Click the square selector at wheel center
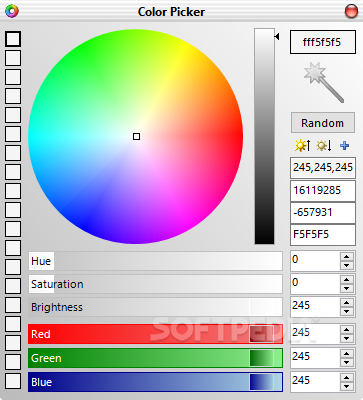The width and height of the screenshot is (363, 400). (136, 136)
